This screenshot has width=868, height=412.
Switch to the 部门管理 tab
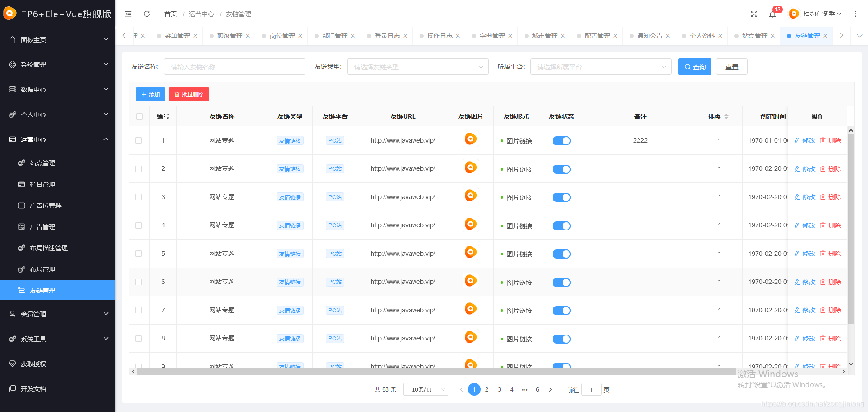[335, 36]
